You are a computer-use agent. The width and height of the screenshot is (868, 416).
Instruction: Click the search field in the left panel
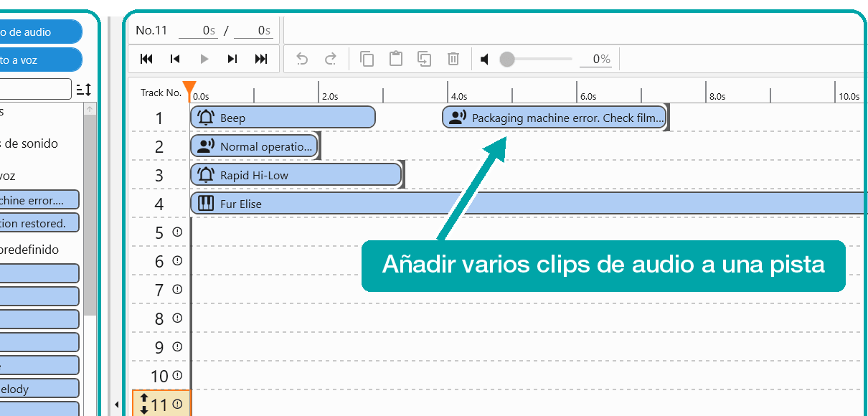coord(35,90)
